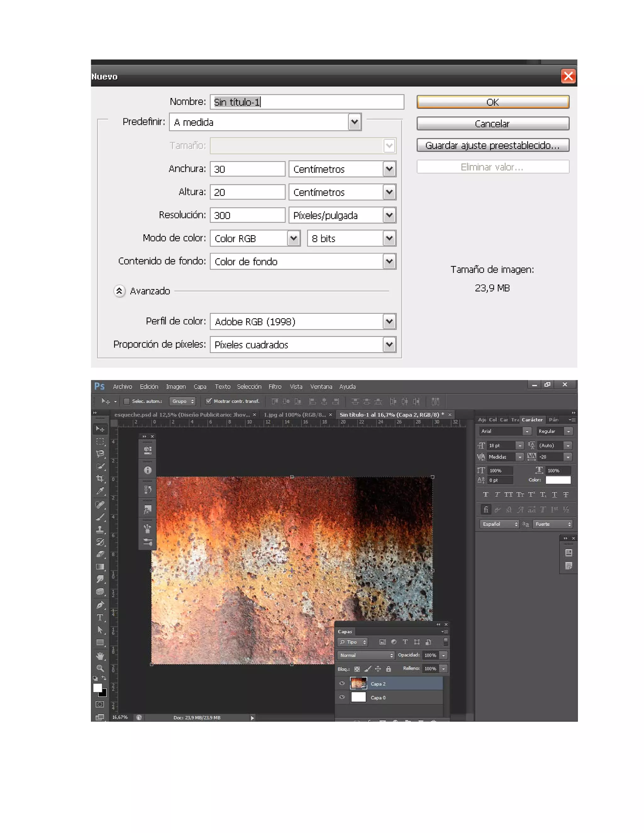Select the Horizontal Type tool
This screenshot has width=644, height=833.
tap(100, 617)
